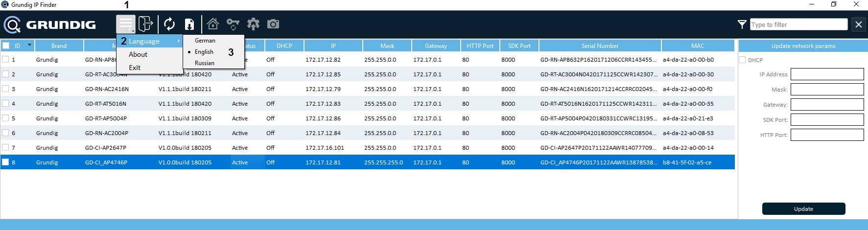This screenshot has height=230, width=868.
Task: Clear the filter with the X button
Action: [x=858, y=24]
